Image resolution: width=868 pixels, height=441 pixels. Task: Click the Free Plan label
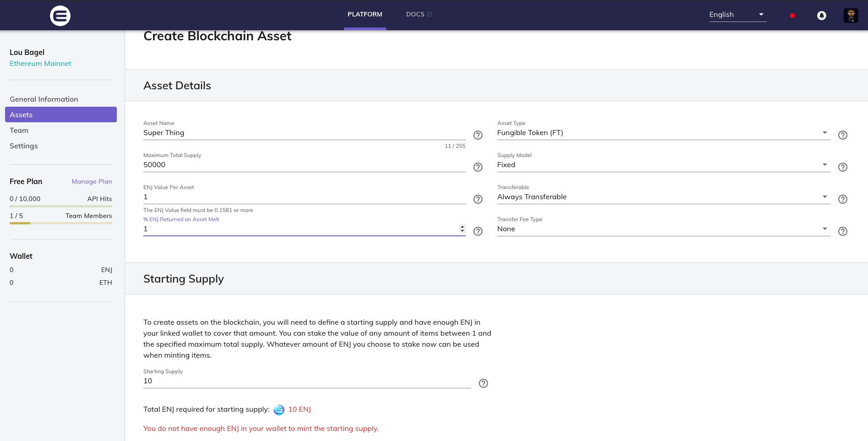tap(26, 181)
